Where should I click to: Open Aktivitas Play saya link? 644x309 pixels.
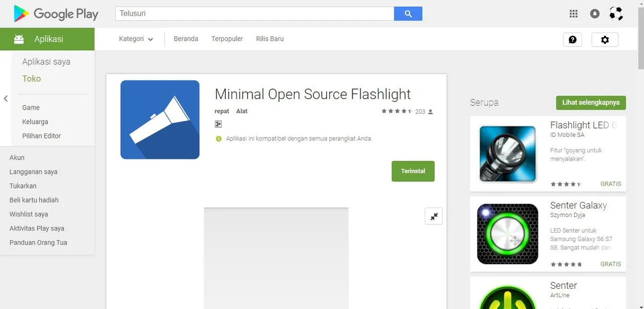37,228
